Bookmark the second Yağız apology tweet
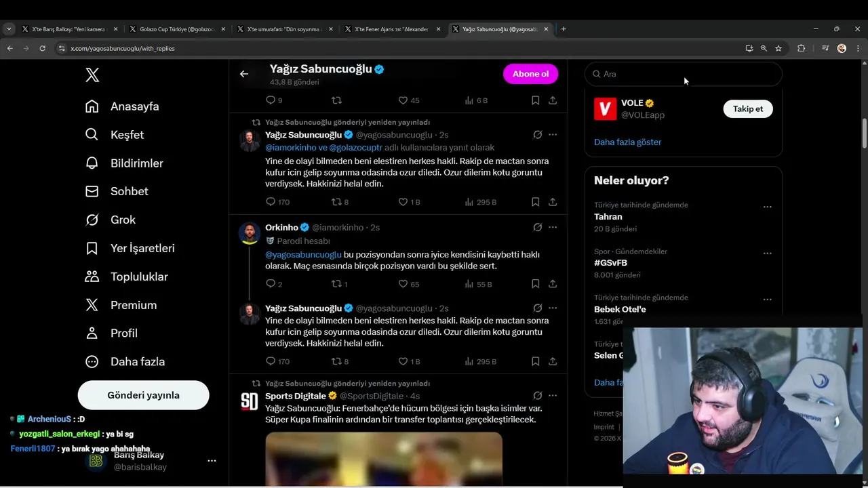 tap(535, 362)
